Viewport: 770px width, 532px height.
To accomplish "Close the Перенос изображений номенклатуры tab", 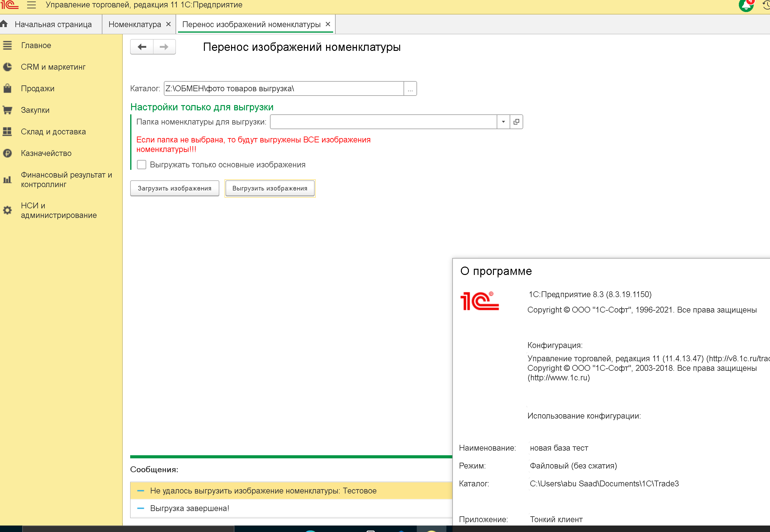I will [x=328, y=24].
